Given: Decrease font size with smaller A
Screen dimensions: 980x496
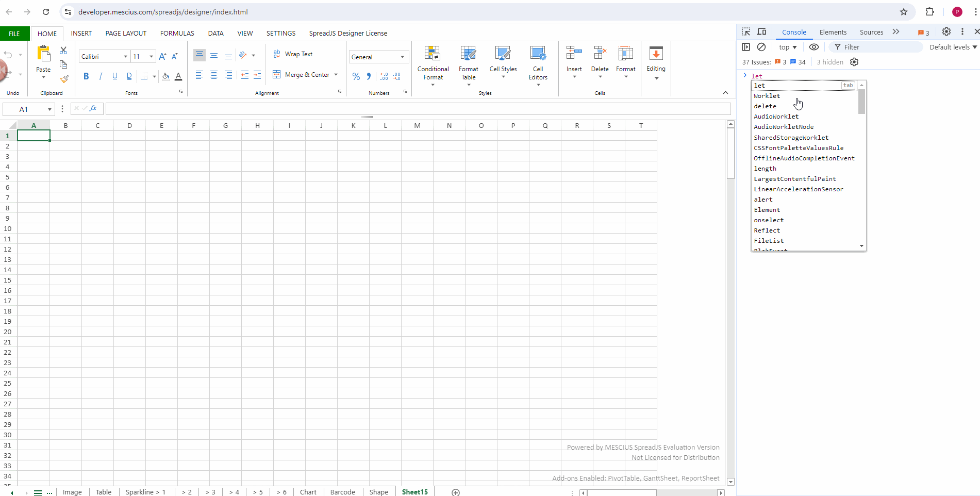Looking at the screenshot, I should pos(175,57).
